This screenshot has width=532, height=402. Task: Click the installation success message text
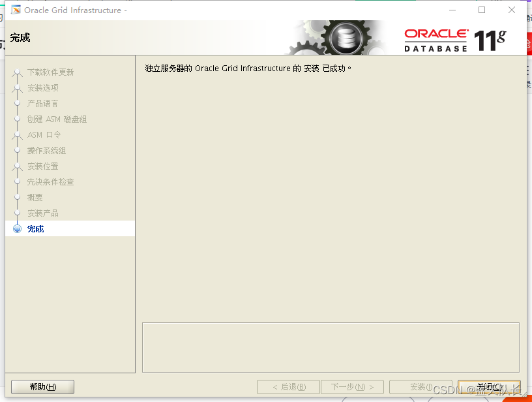tap(248, 69)
